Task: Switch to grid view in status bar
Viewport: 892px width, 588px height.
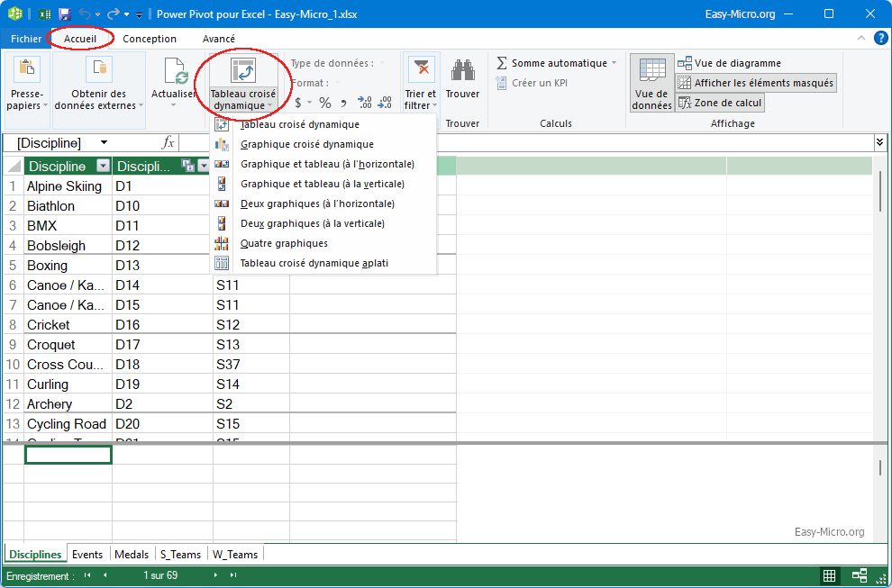Action: [829, 576]
